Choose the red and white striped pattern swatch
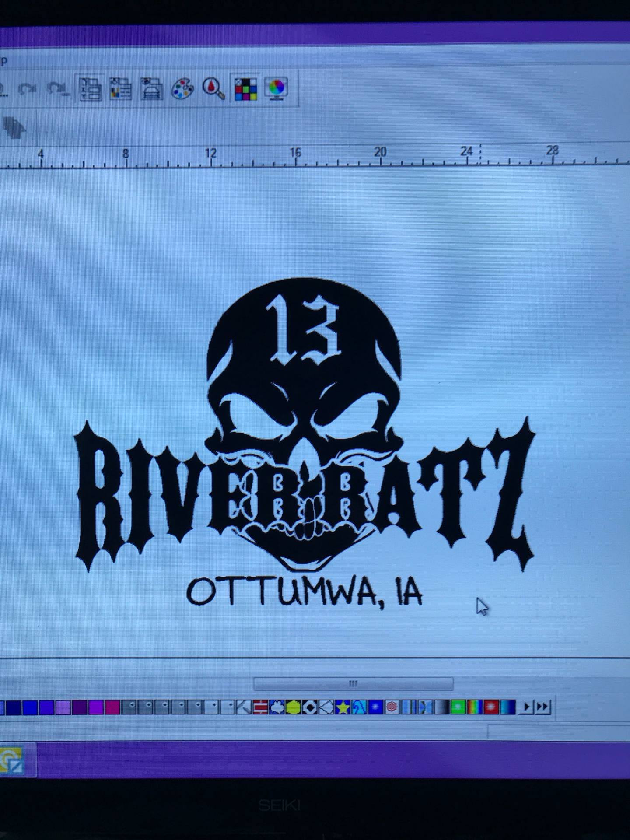The height and width of the screenshot is (840, 630). tap(260, 707)
